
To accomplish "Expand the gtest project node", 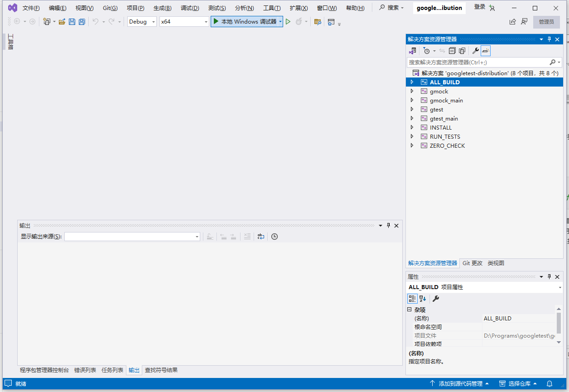I will point(412,109).
